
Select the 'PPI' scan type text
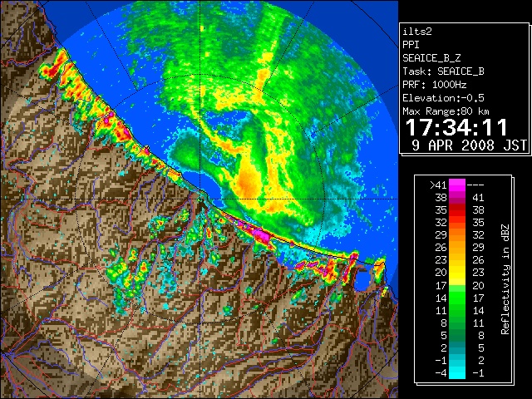(411, 45)
